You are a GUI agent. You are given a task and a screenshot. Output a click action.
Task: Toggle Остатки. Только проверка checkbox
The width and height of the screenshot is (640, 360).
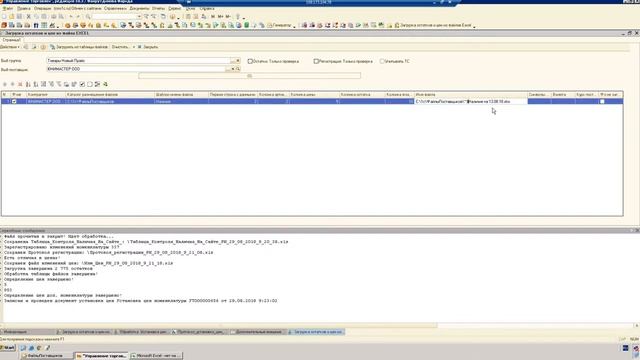click(250, 61)
